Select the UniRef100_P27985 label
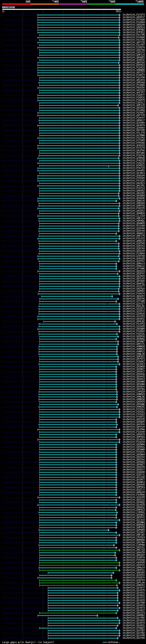The image size is (146, 644). click(x=133, y=140)
